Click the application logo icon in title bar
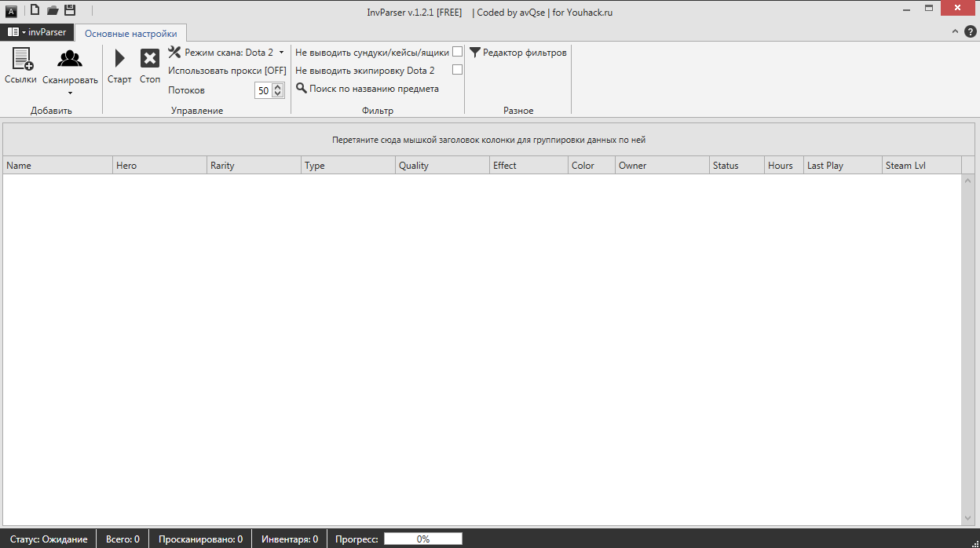 click(x=11, y=11)
